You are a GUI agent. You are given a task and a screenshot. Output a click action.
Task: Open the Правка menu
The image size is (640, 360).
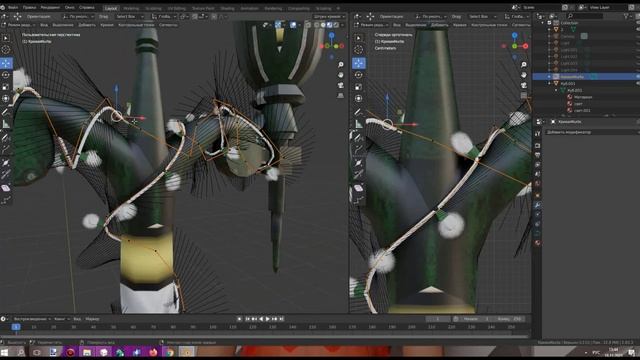(29, 7)
